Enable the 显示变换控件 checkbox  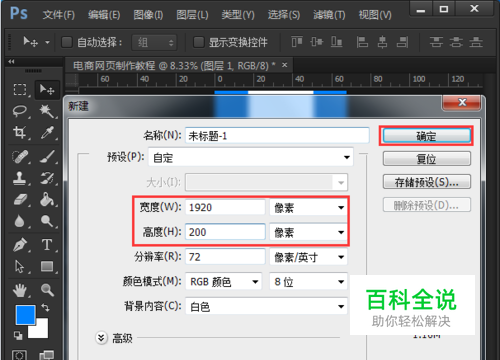tap(199, 42)
